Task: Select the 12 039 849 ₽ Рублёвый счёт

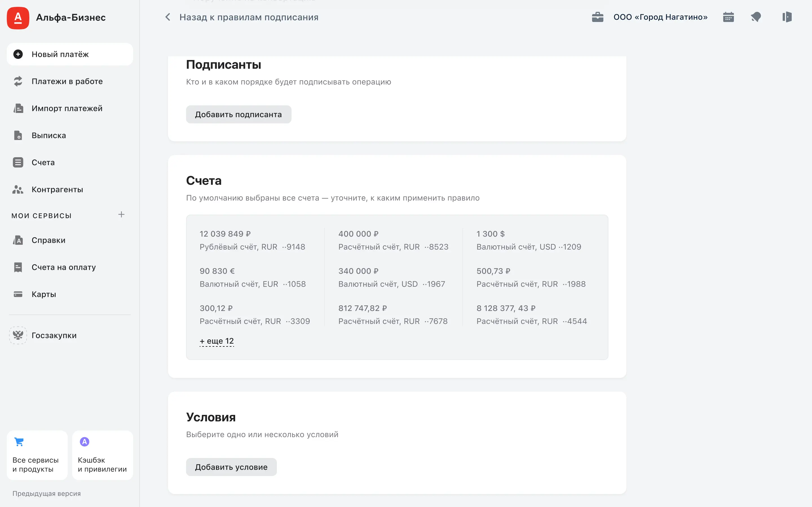Action: click(252, 240)
